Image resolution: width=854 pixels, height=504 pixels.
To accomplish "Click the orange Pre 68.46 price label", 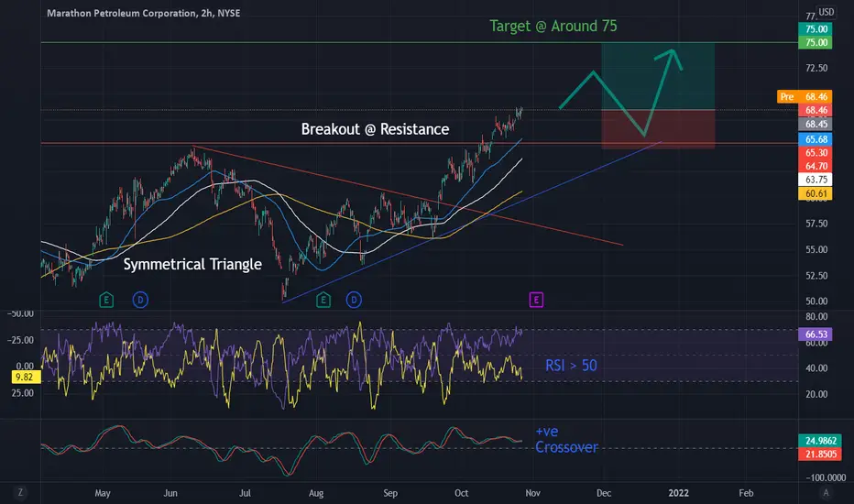I will [805, 96].
